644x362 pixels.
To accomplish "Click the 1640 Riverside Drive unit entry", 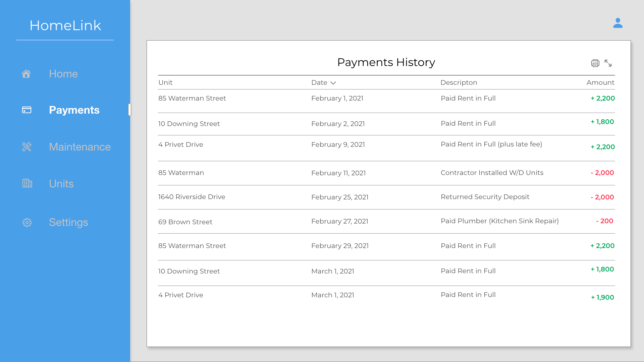I will coord(192,197).
